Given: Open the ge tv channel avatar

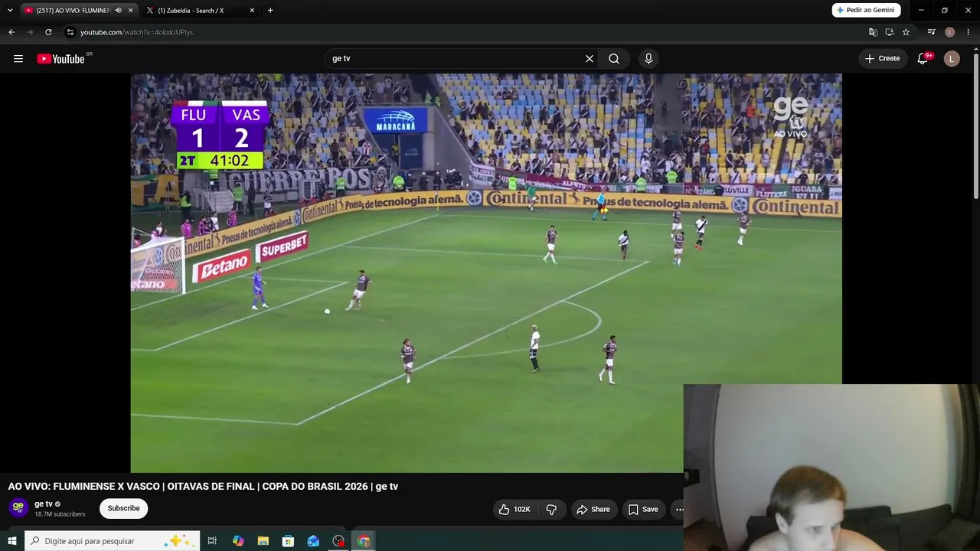Looking at the screenshot, I should point(18,507).
